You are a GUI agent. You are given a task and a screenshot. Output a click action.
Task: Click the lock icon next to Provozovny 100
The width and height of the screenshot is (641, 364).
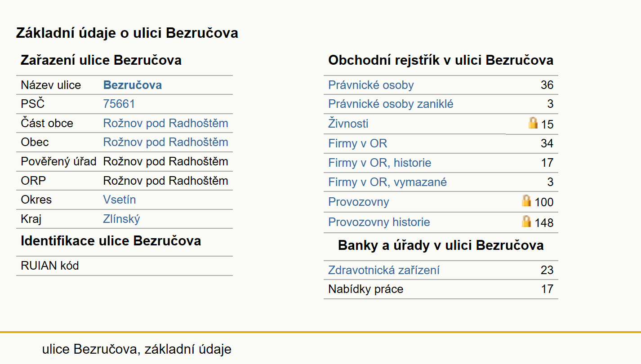click(x=526, y=200)
